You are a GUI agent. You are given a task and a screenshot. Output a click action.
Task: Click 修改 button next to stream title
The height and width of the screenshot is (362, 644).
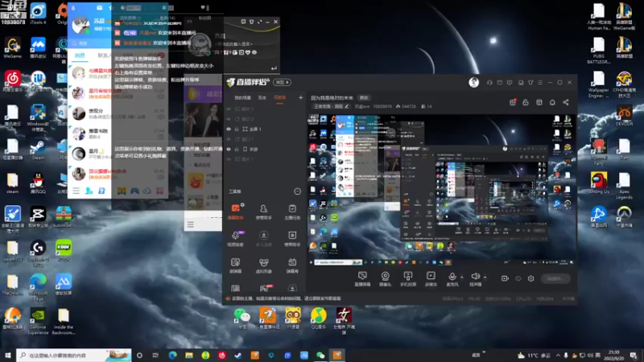364,97
